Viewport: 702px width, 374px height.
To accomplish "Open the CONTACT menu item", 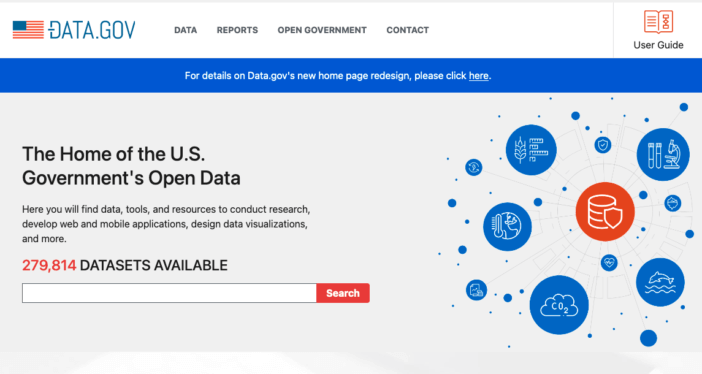I will pyautogui.click(x=407, y=30).
